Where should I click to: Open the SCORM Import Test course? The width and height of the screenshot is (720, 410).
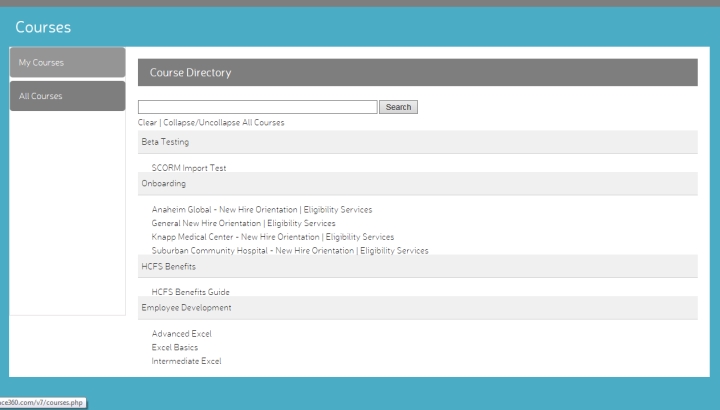pyautogui.click(x=189, y=168)
